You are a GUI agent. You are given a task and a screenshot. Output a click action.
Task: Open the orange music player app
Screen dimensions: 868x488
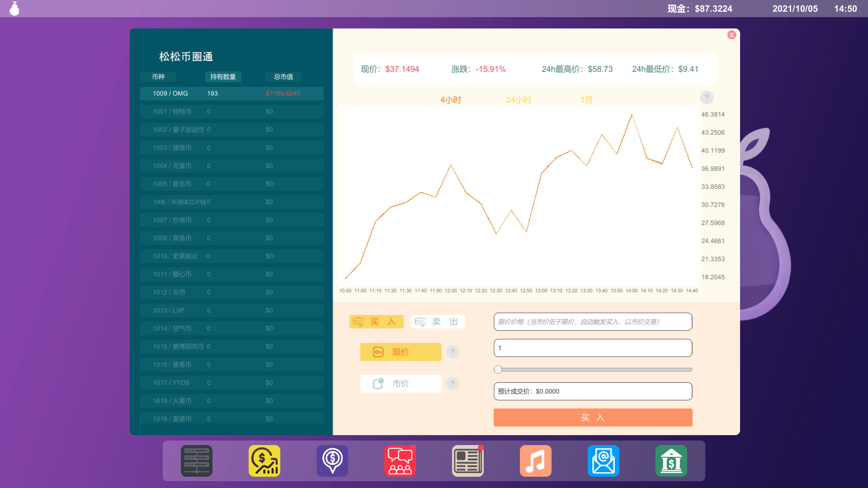pos(535,461)
